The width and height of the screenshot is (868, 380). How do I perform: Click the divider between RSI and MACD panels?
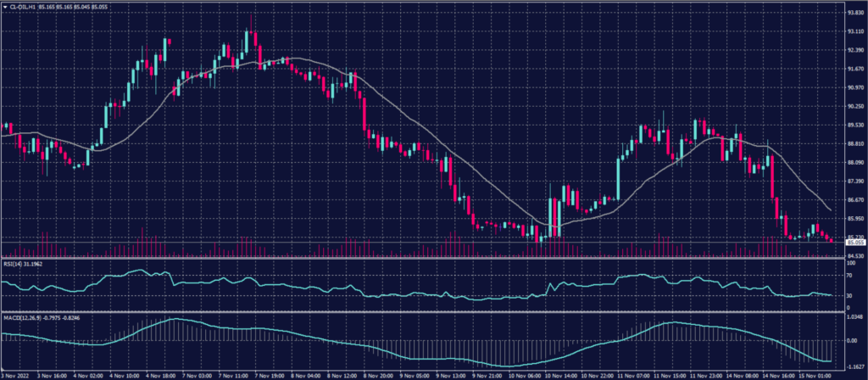pos(424,311)
